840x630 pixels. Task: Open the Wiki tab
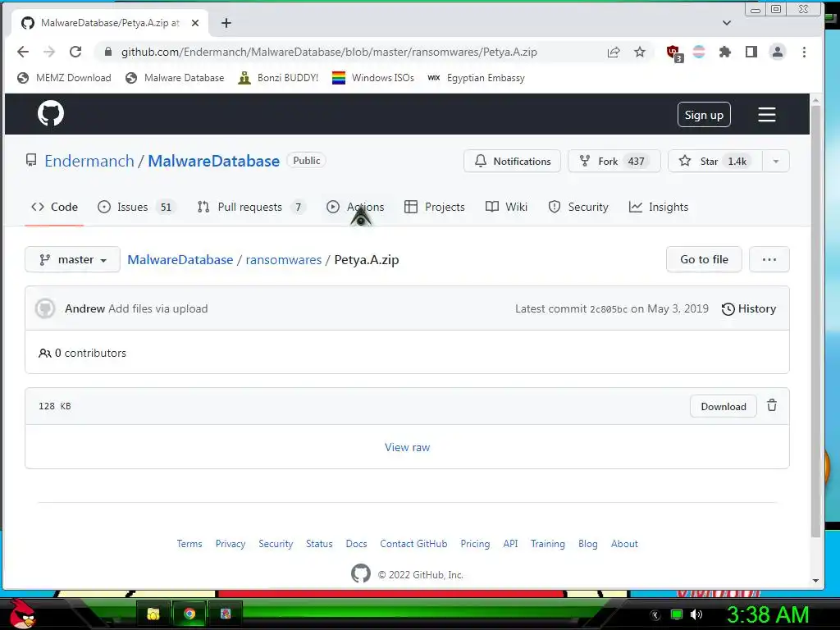pyautogui.click(x=506, y=208)
